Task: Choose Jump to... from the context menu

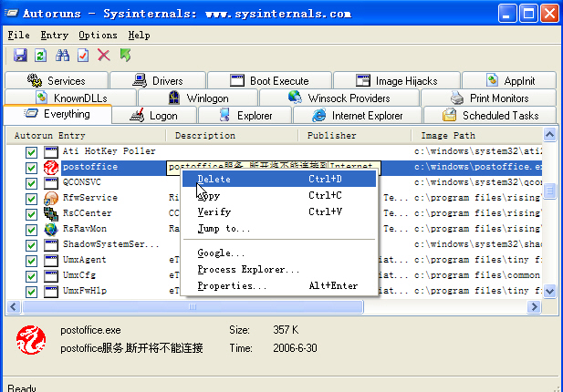Action: (x=279, y=228)
